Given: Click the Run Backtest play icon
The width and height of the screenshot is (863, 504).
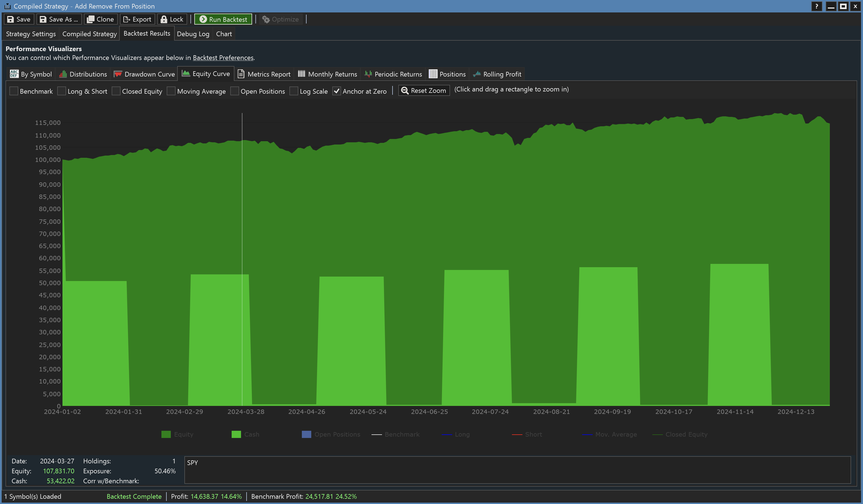Looking at the screenshot, I should [x=203, y=20].
